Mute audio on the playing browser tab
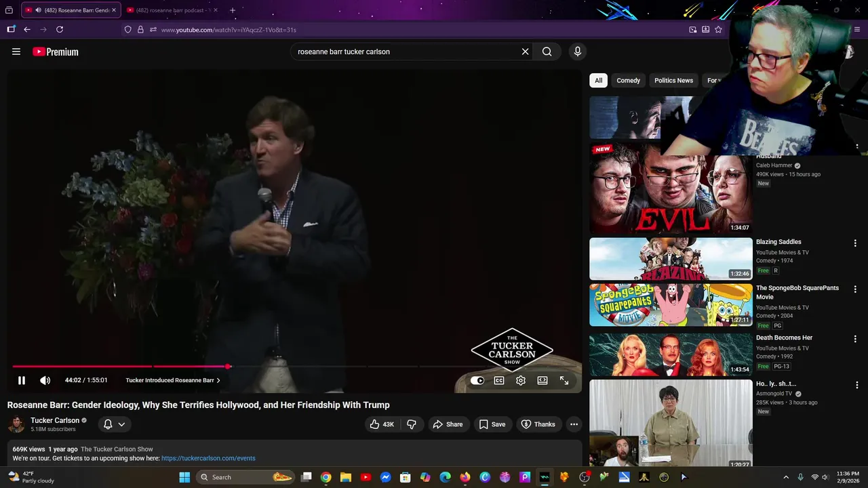Image resolution: width=868 pixels, height=488 pixels. [38, 10]
